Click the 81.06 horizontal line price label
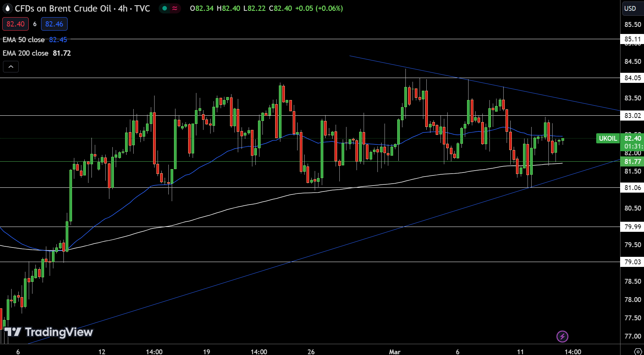 (632, 187)
